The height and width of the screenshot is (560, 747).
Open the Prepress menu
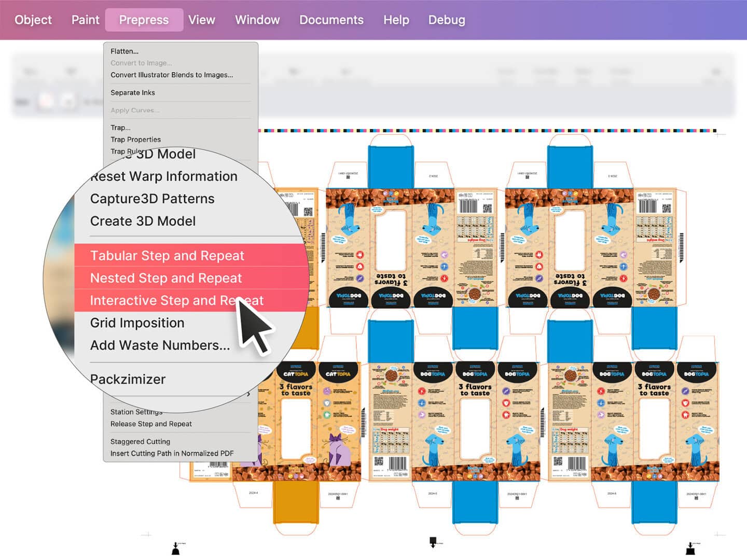click(x=144, y=20)
